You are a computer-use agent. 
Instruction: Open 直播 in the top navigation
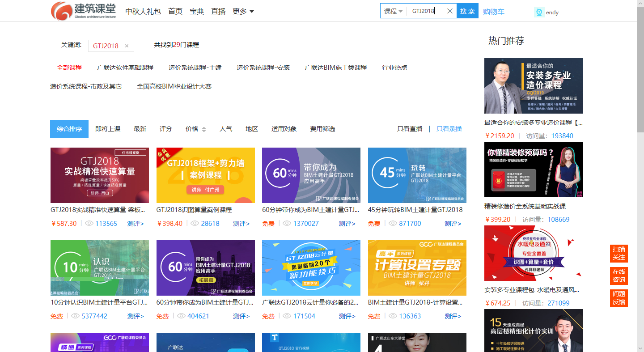coord(218,11)
